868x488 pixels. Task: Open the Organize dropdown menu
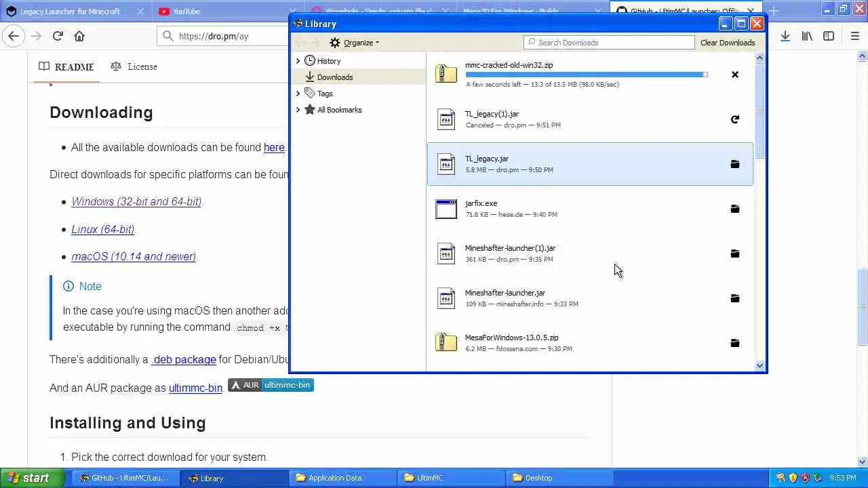point(355,43)
